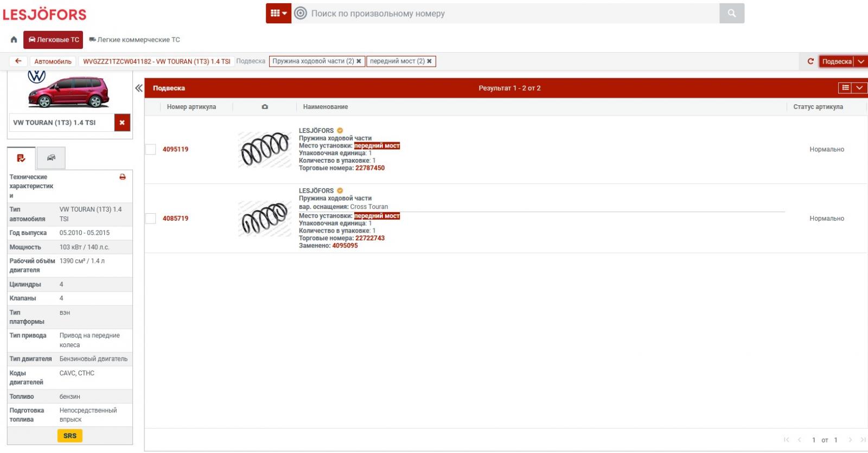Remove the передний мост filter

429,61
